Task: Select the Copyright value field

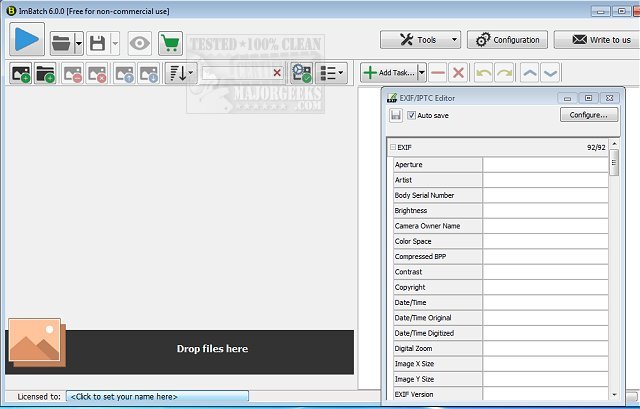Action: coord(545,287)
